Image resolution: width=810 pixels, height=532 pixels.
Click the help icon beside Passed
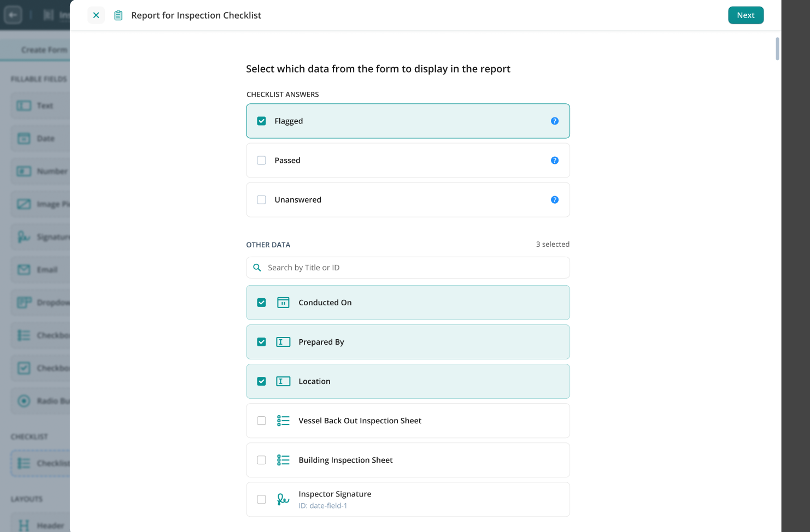[x=554, y=161]
